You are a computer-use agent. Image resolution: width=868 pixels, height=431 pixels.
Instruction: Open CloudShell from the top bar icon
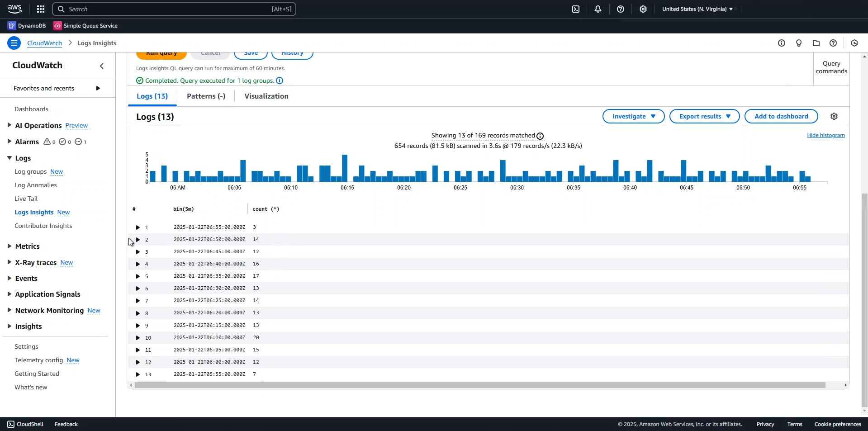click(x=575, y=9)
